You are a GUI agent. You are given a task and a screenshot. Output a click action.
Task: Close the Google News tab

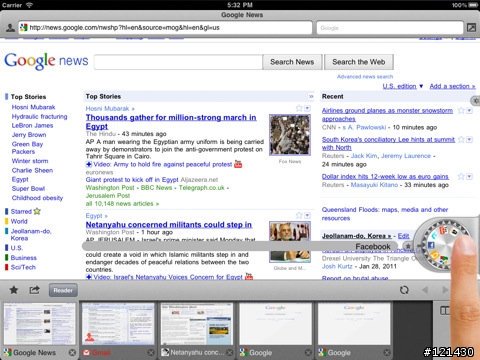point(72,352)
